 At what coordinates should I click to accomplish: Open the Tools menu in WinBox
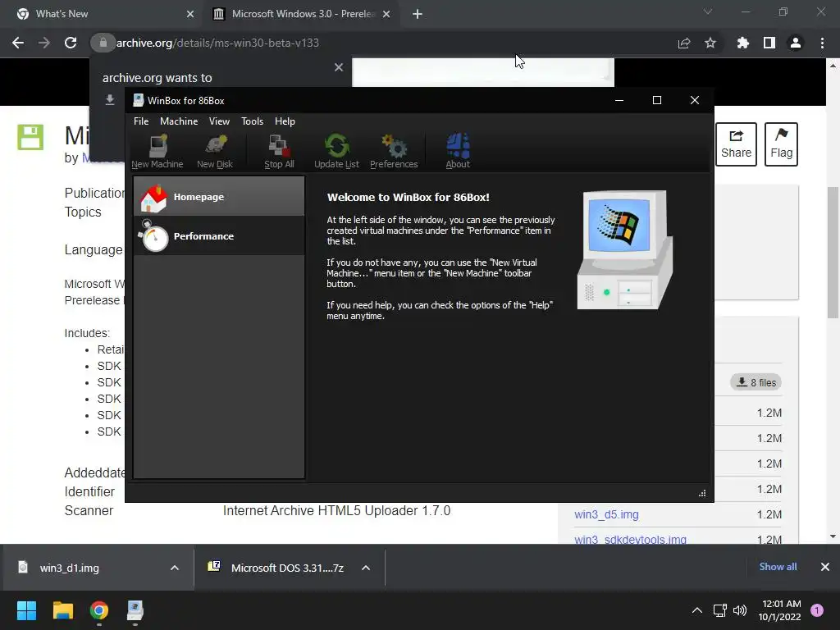[252, 121]
